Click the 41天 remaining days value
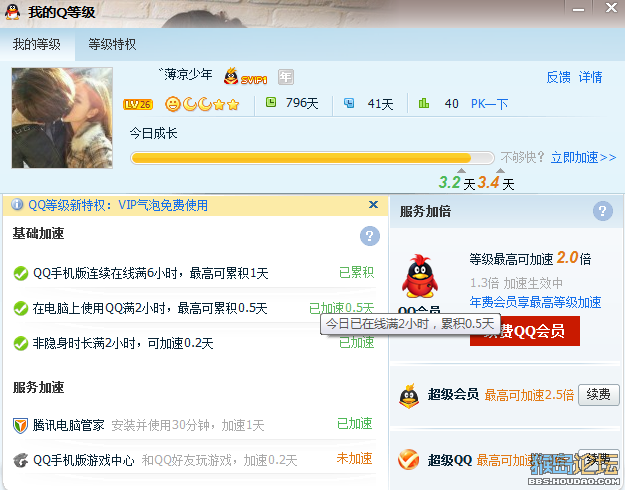 coord(380,104)
